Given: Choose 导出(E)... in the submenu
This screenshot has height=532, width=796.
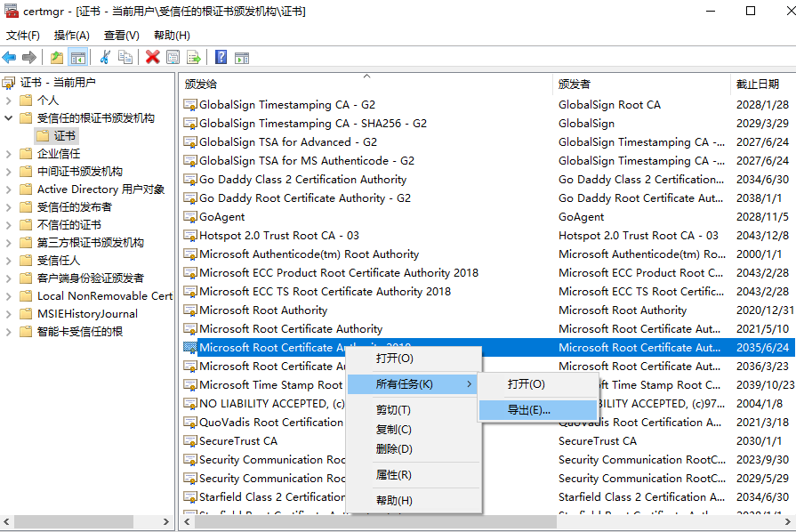Looking at the screenshot, I should (x=537, y=410).
